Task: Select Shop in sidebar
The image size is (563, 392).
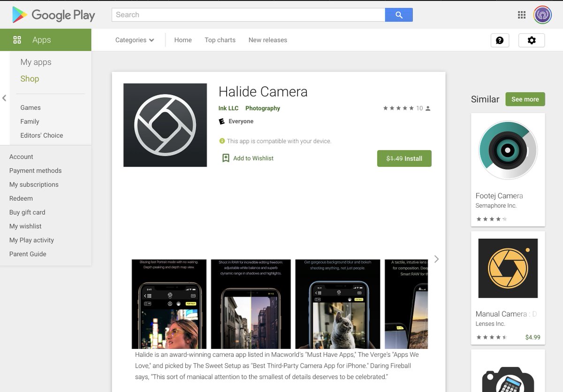Action: 30,79
